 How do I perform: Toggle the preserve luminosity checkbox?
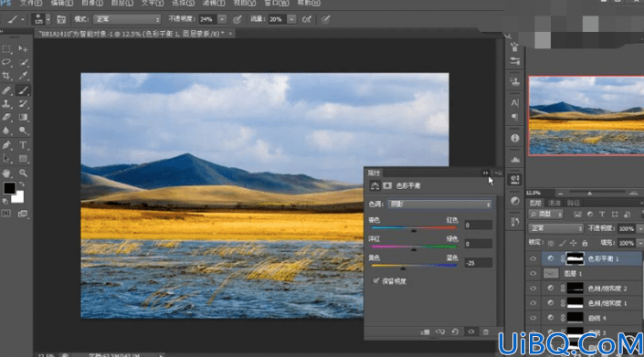pos(375,280)
